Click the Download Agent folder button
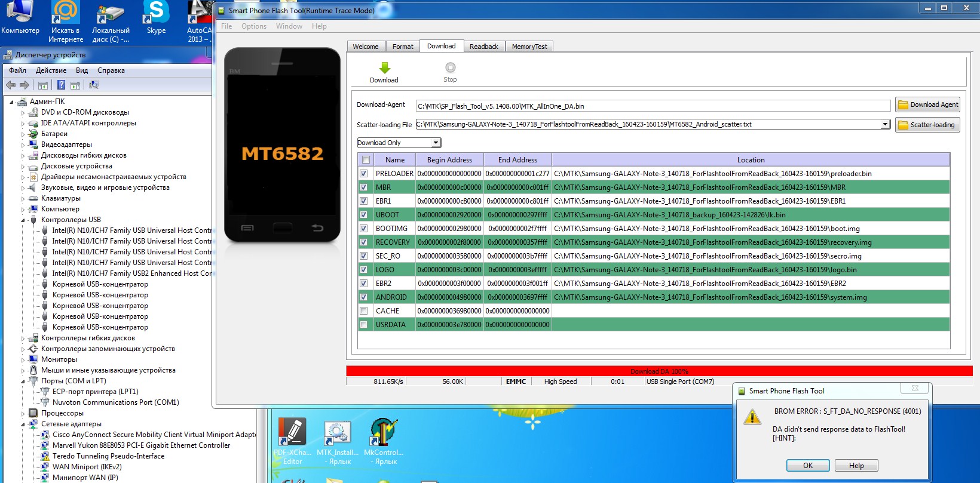This screenshot has width=980, height=483. 927,104
